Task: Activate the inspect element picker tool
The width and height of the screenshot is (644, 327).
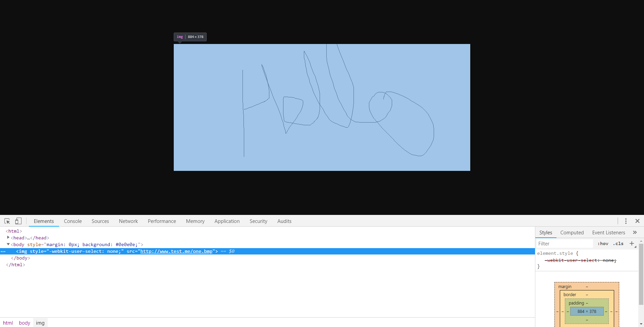Action: 7,221
